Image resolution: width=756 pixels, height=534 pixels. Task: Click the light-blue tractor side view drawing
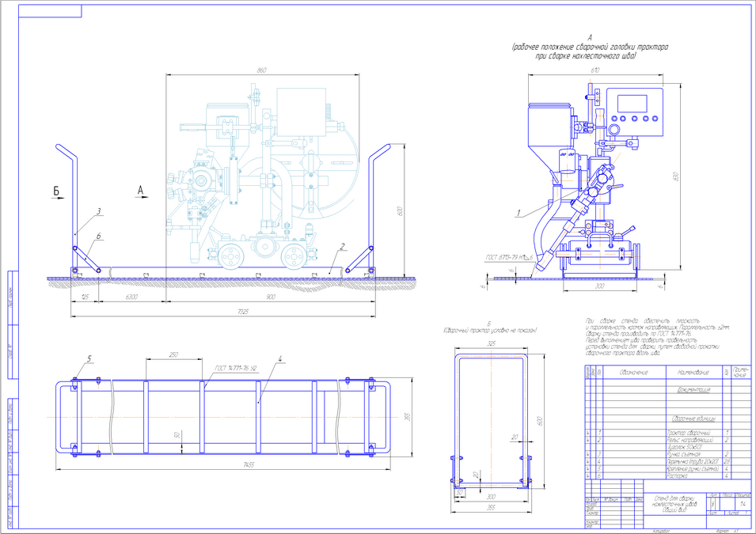(x=263, y=176)
